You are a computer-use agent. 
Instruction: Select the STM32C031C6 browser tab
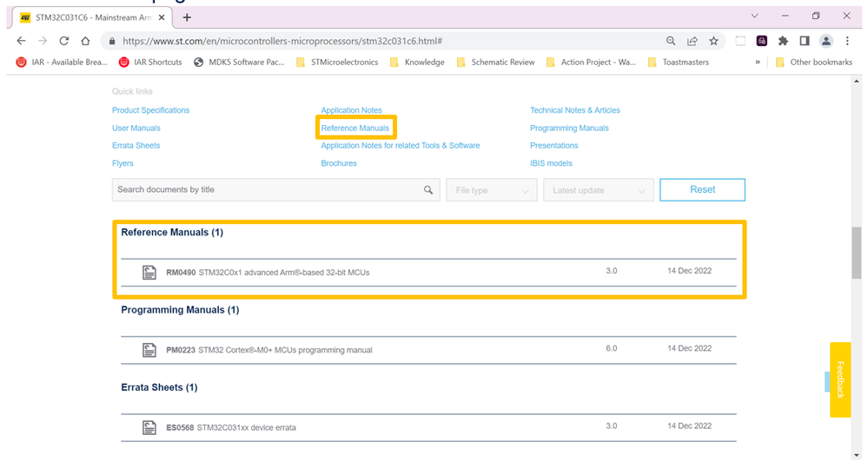93,17
